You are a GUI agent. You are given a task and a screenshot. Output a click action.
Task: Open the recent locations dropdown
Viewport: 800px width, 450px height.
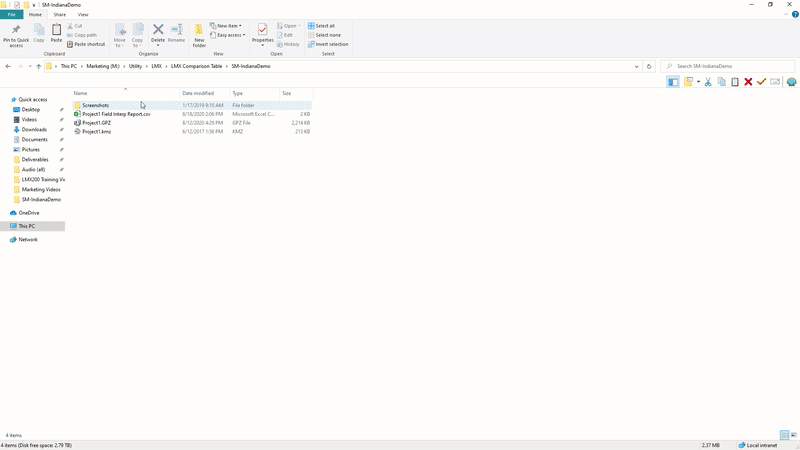[x=30, y=66]
